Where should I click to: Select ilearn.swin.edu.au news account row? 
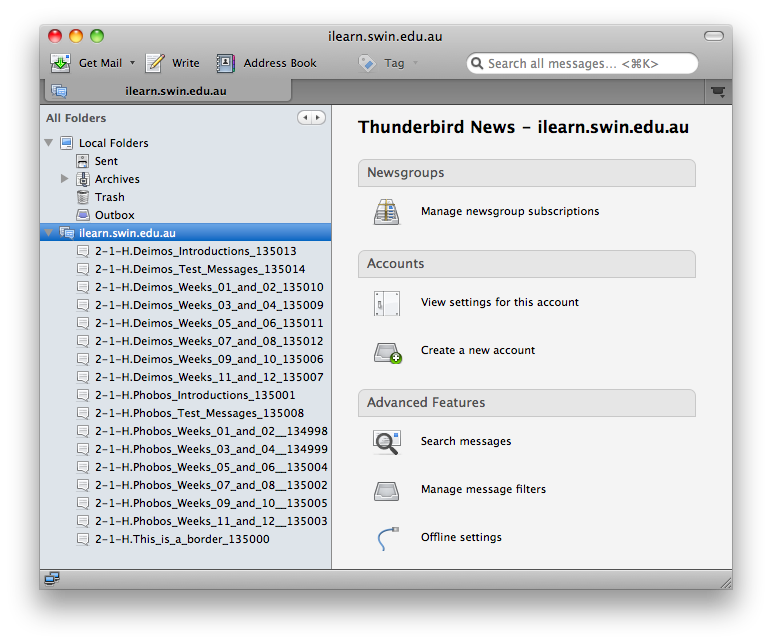(x=186, y=232)
